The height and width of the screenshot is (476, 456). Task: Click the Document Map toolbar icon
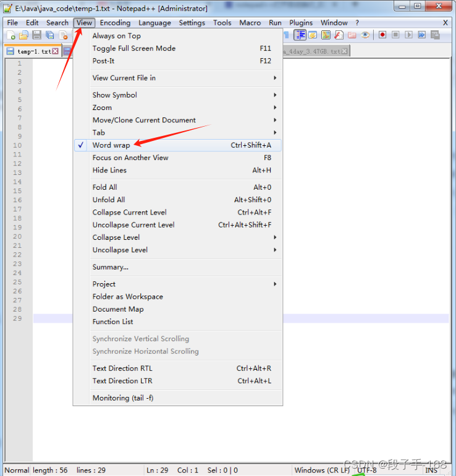(x=326, y=35)
